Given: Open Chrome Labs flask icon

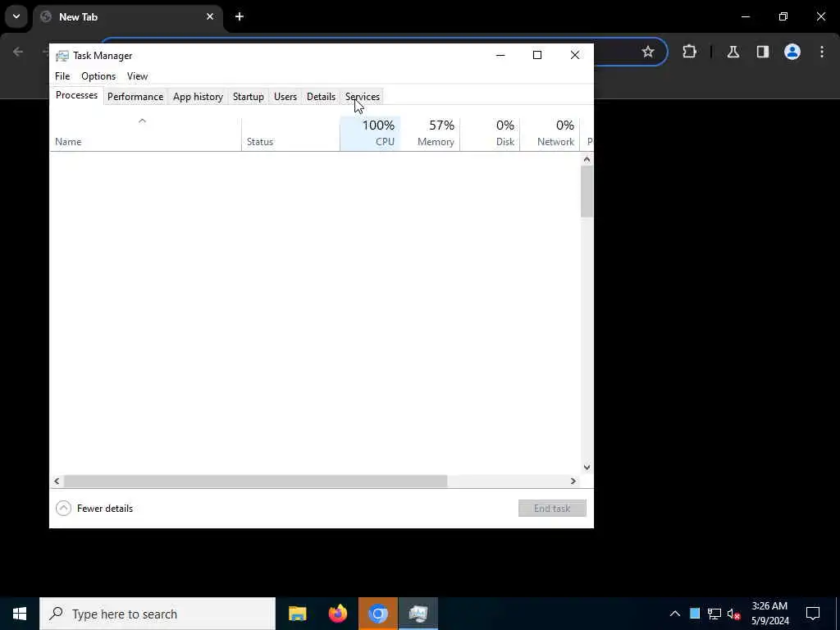Looking at the screenshot, I should pos(733,52).
